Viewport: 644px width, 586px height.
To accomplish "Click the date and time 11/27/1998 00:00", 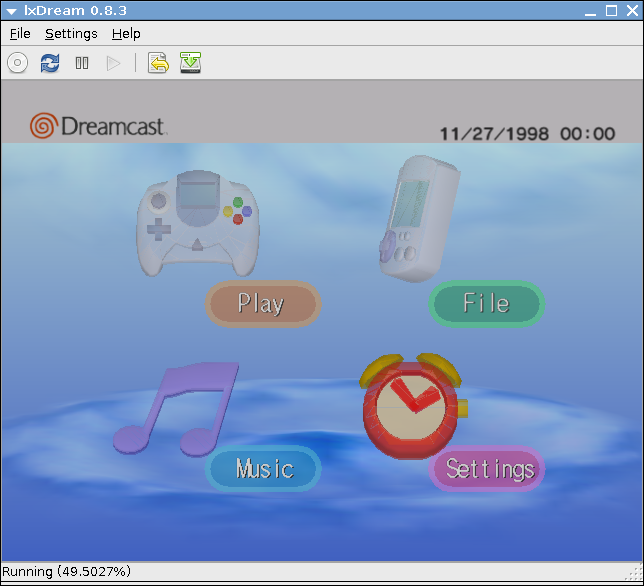I will [527, 134].
